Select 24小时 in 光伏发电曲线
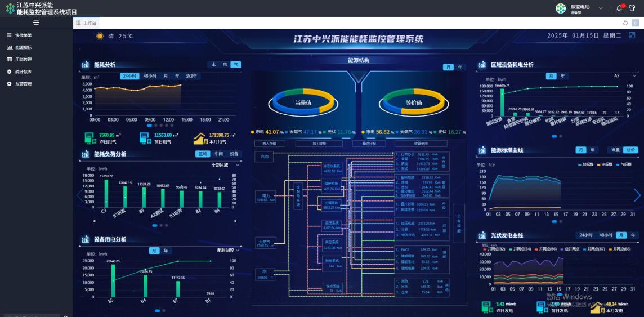This screenshot has height=317, width=644. (585, 235)
